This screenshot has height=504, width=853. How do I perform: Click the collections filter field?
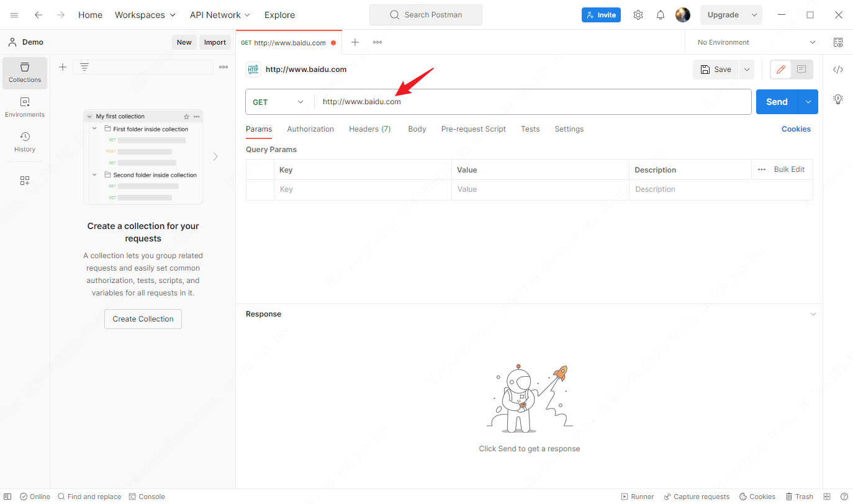tap(143, 67)
